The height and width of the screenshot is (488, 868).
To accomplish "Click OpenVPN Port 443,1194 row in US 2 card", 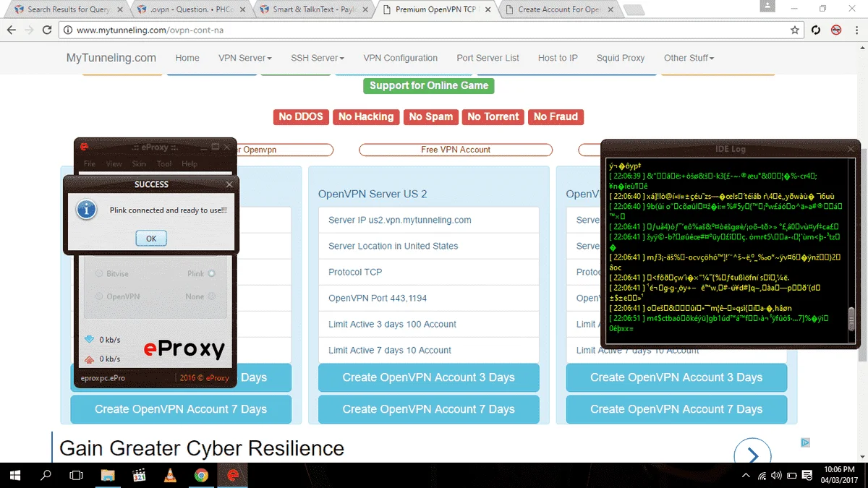I will [x=429, y=298].
